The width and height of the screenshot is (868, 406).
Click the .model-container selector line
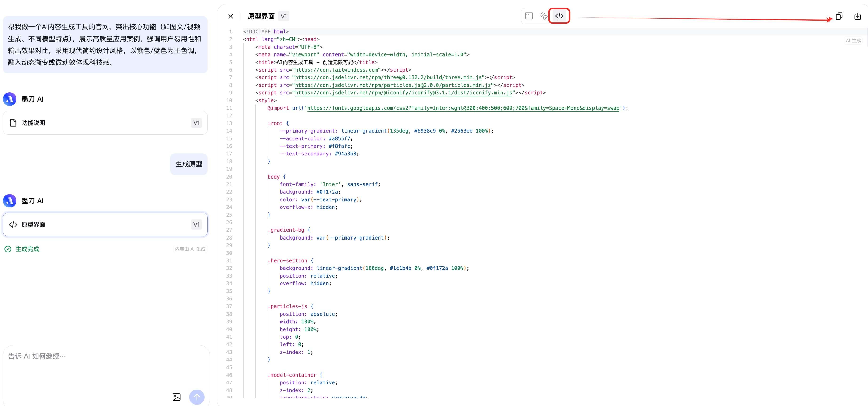295,375
